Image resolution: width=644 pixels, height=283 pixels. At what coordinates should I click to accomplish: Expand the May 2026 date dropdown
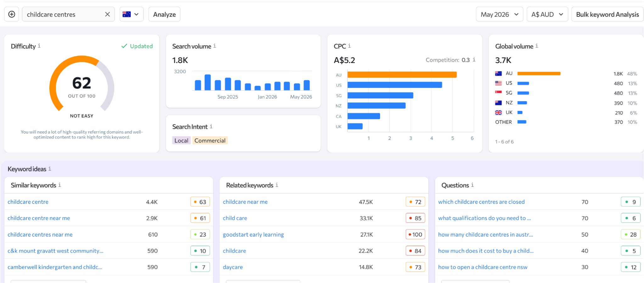(x=500, y=14)
